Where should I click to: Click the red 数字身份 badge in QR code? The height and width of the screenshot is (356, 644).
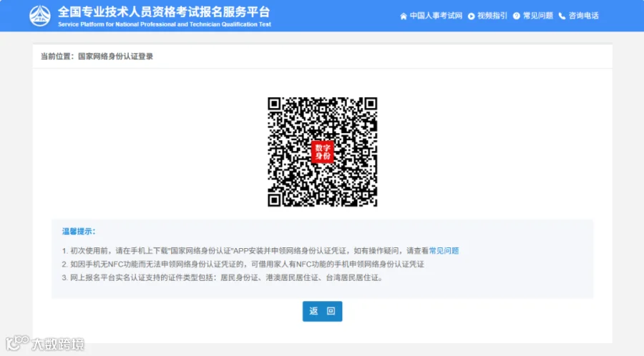coord(323,152)
